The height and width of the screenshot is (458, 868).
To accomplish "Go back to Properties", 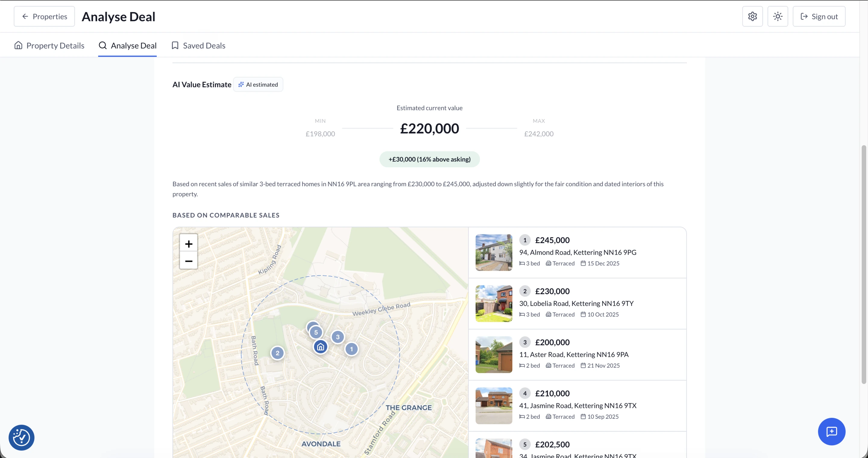I will [x=44, y=17].
